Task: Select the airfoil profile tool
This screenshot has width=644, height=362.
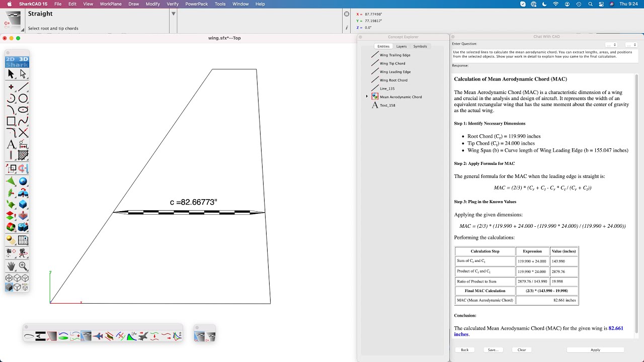Action: 29,336
